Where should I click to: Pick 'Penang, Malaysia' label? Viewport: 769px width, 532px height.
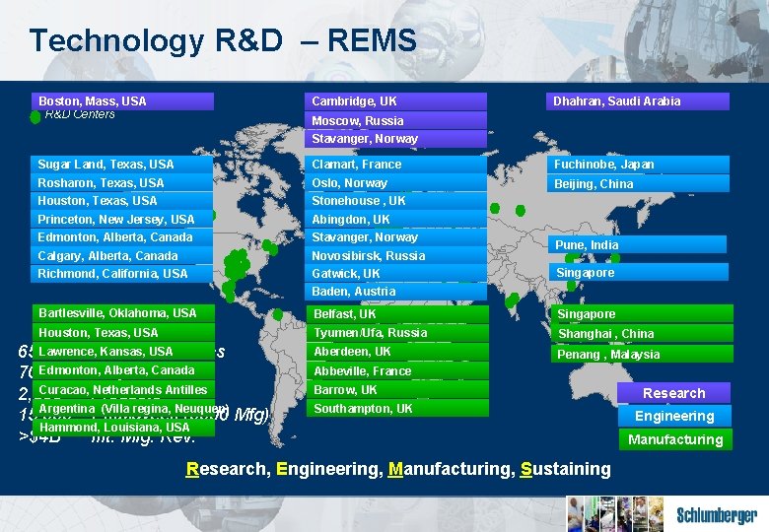642,354
